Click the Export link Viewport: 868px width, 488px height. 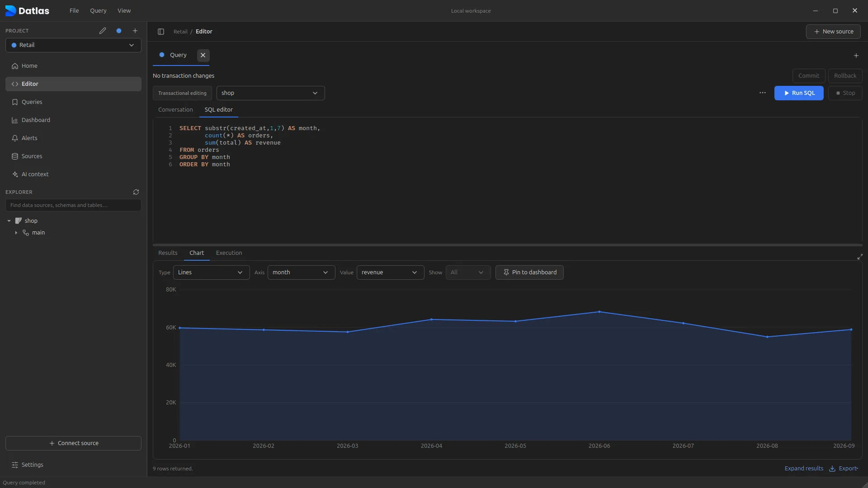point(844,469)
